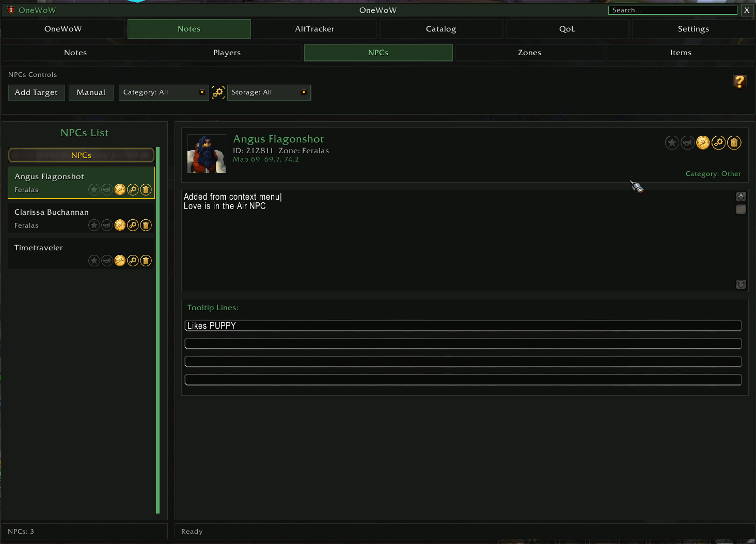Viewport: 756px width, 544px height.
Task: Click compass waypoint icon for Clarissa Buchannan
Action: (120, 226)
